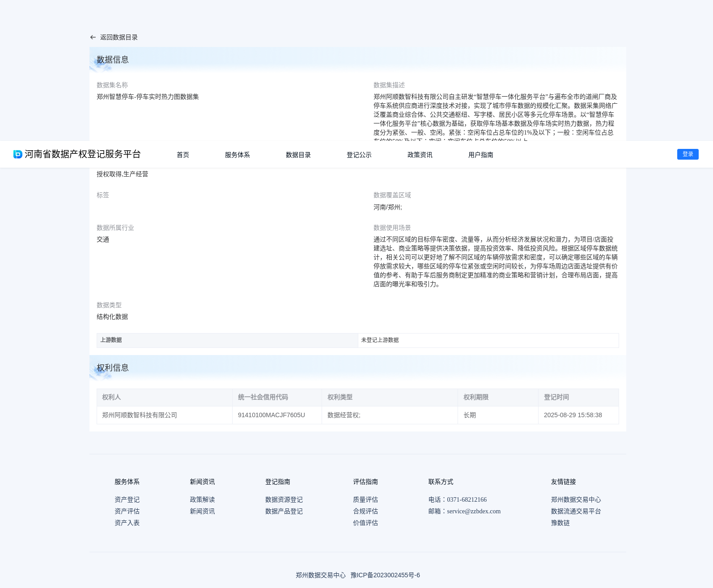Click the timestamp 2025-08-29 15:58:38
Image resolution: width=713 pixels, height=588 pixels.
tap(573, 415)
